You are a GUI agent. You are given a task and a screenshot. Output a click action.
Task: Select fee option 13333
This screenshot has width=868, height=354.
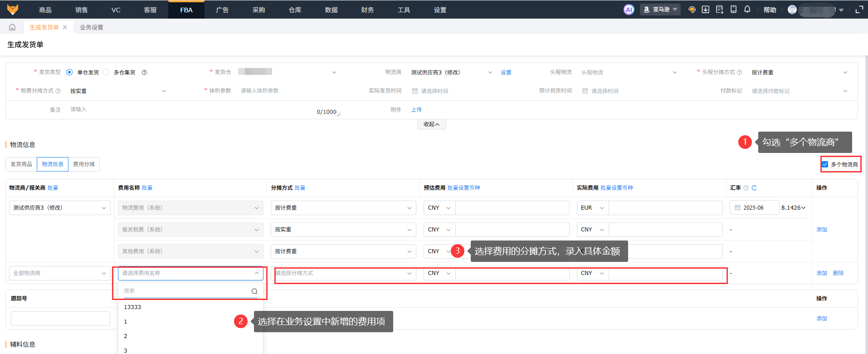(x=190, y=307)
